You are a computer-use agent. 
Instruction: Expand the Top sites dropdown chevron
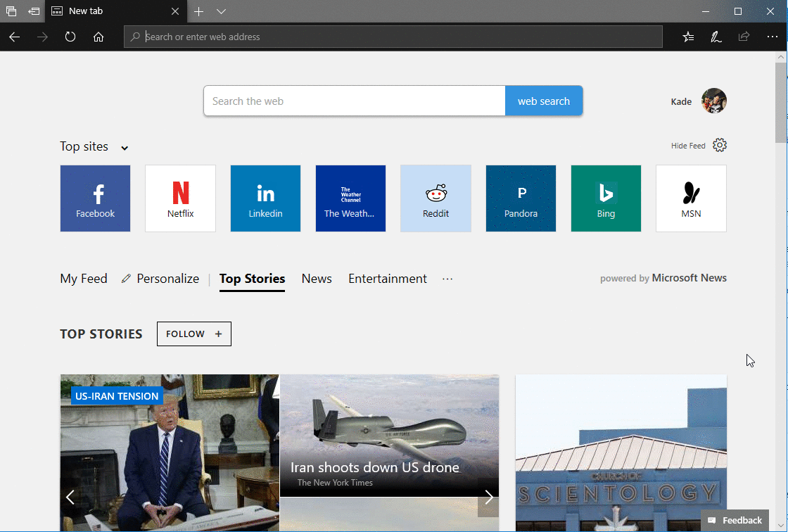[125, 148]
